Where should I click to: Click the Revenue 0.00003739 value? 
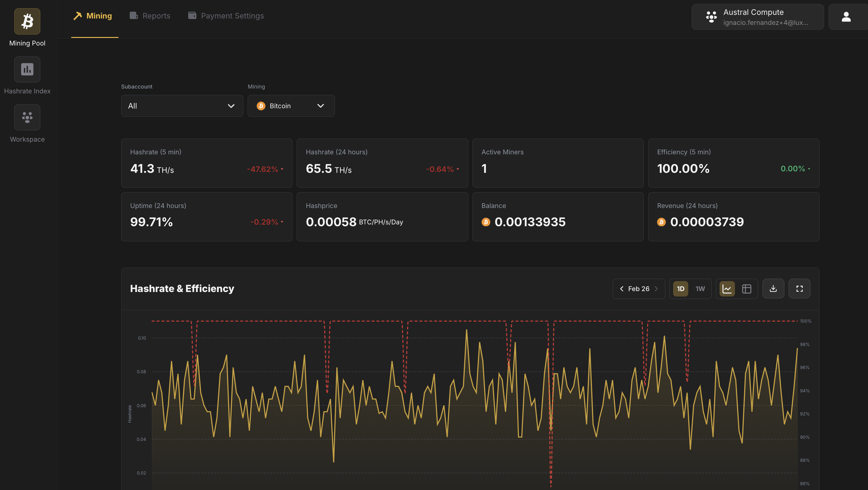[x=707, y=222]
